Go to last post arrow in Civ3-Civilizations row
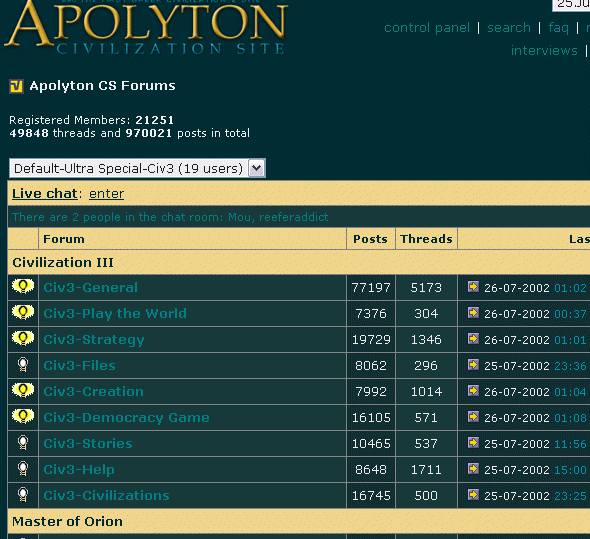 click(473, 495)
